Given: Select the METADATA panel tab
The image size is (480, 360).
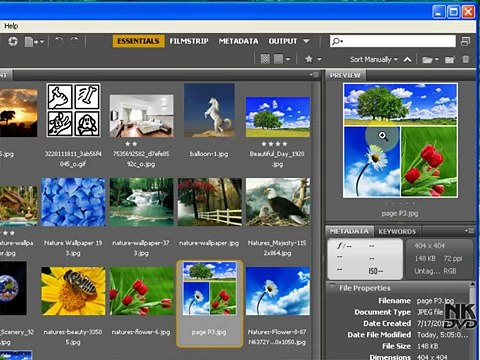Looking at the screenshot, I should pyautogui.click(x=349, y=231).
